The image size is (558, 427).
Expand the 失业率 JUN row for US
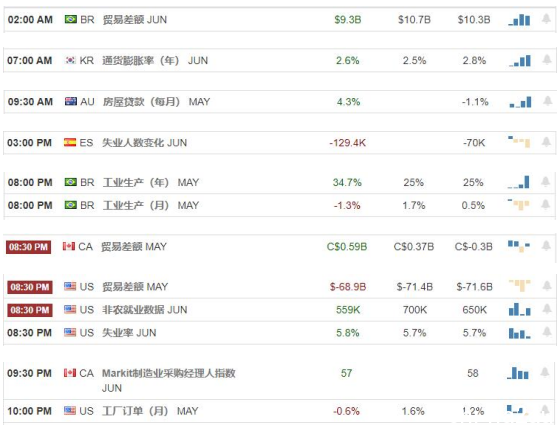pos(280,333)
